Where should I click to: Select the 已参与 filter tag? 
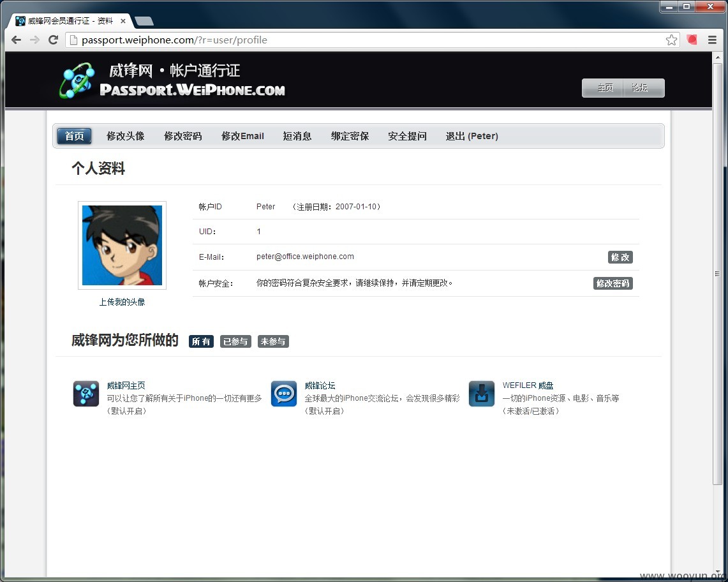pyautogui.click(x=235, y=341)
